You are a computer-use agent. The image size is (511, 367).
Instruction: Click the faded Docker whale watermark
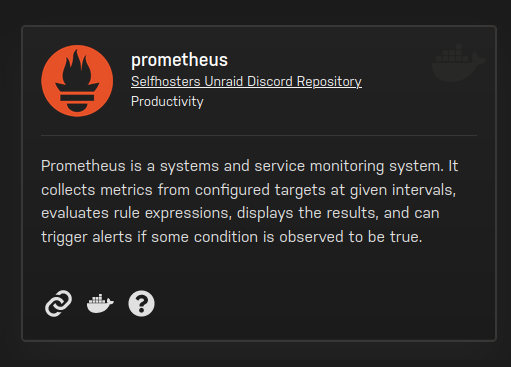tap(458, 63)
